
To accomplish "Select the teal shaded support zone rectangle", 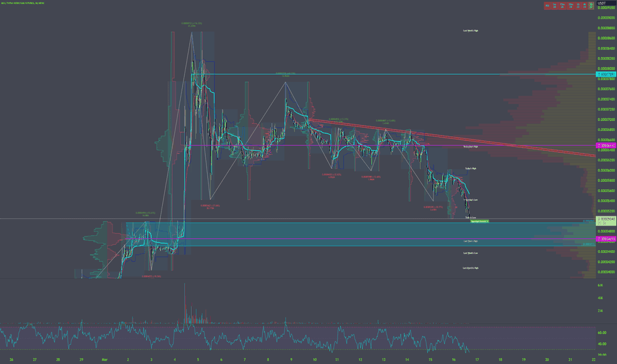I will pyautogui.click(x=360, y=234).
